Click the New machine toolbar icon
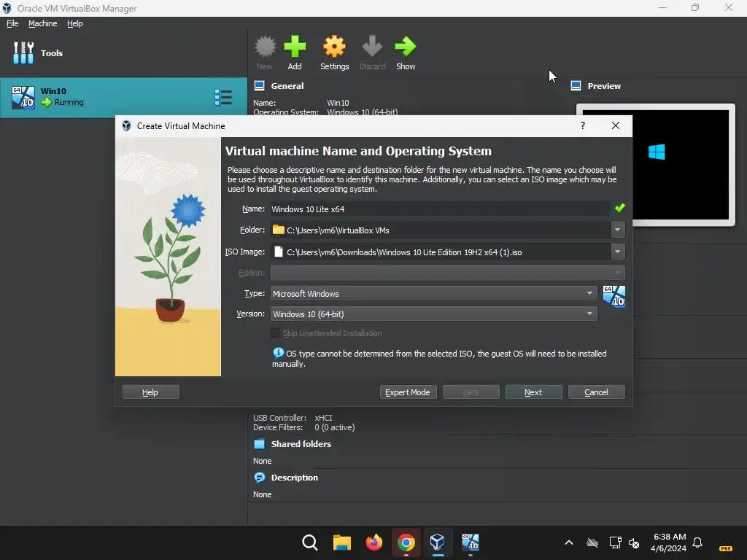Screen dimensions: 747x560 pos(265,47)
